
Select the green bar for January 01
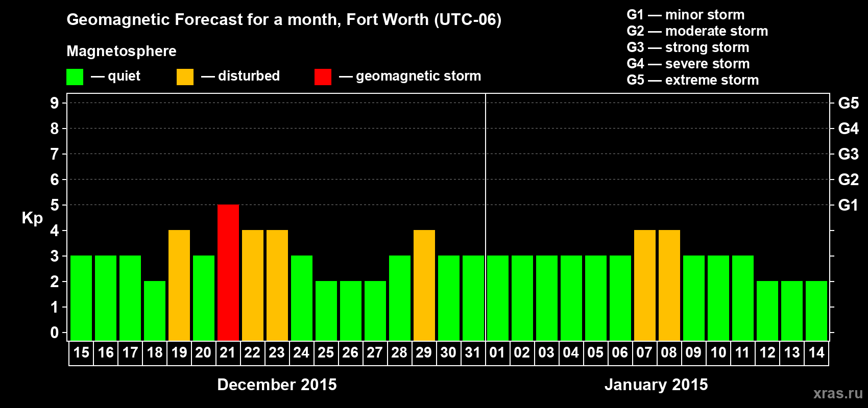click(x=498, y=298)
